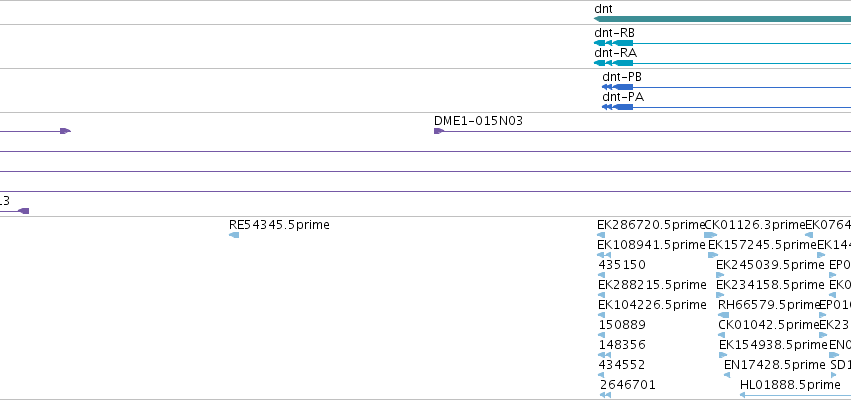This screenshot has height=400, width=851.
Task: Click the EN17428.5prime EST label
Action: click(x=774, y=365)
